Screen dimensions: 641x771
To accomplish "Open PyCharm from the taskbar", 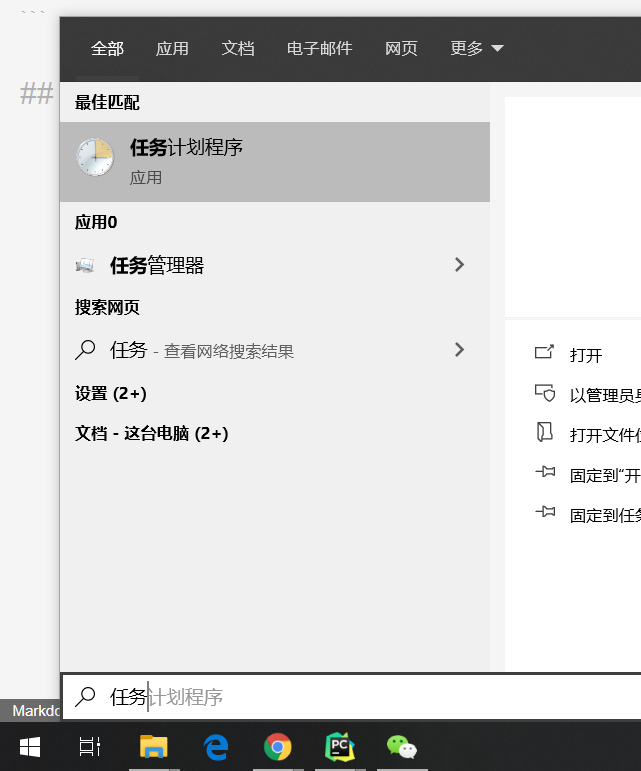I will [x=340, y=747].
